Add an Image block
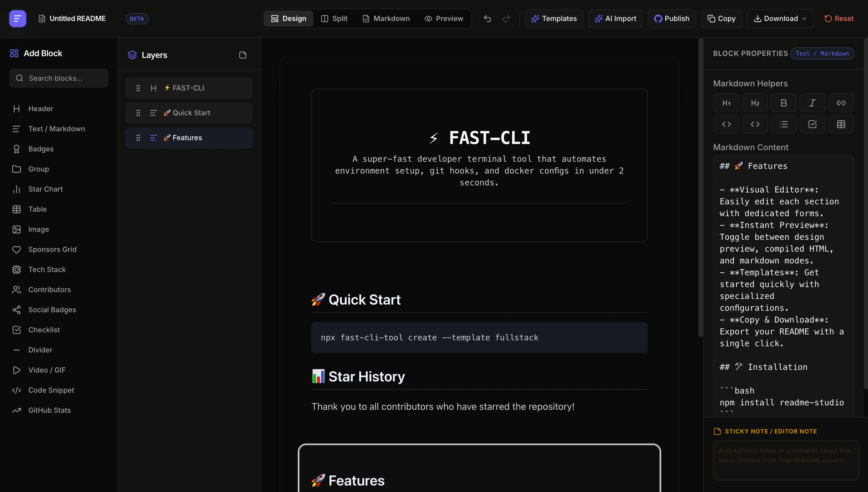The image size is (868, 492). click(x=59, y=229)
